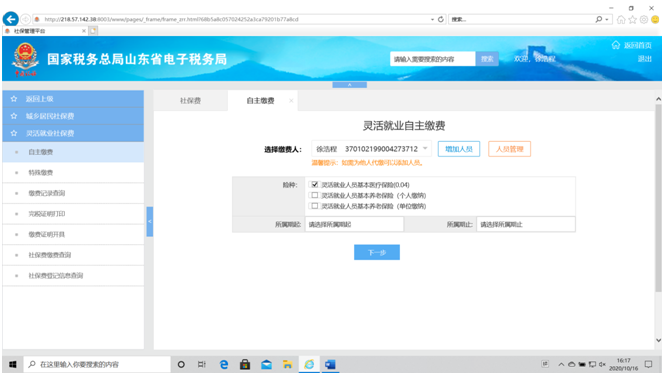Open 自主缴费 in the sidebar
Viewport: 664px width, 375px height.
tap(73, 152)
